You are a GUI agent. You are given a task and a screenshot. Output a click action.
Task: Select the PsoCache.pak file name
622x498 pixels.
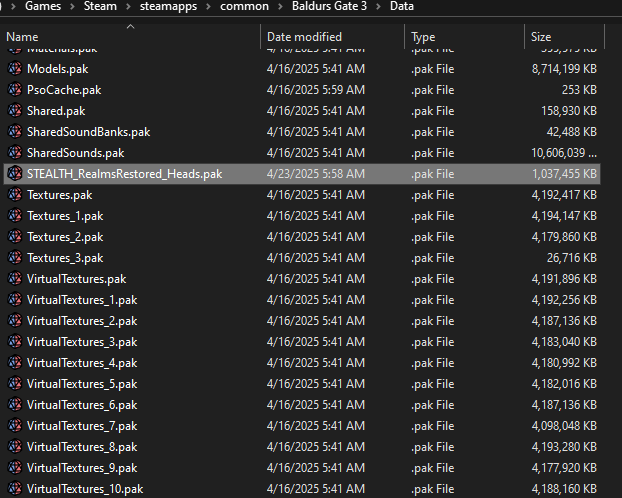click(x=64, y=90)
